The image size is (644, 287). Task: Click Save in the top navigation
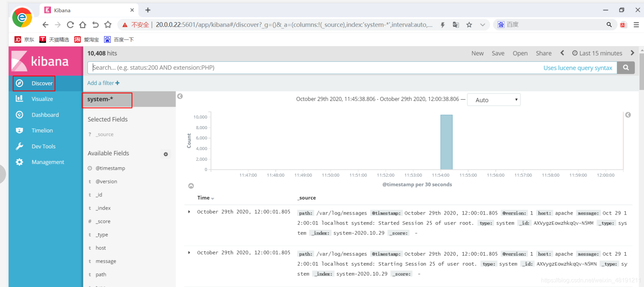coord(498,53)
